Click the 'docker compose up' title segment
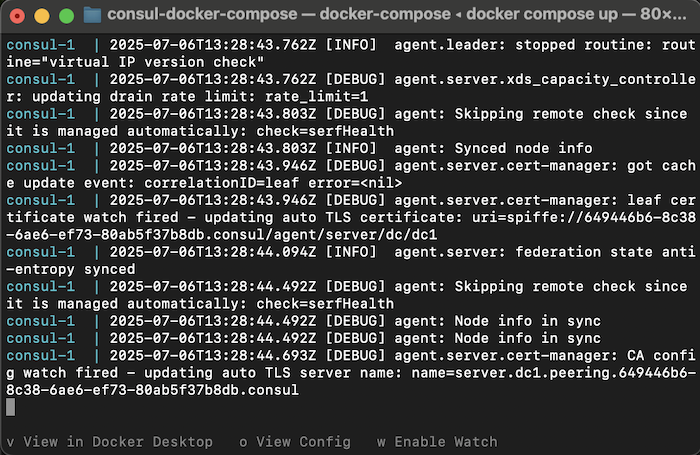The width and height of the screenshot is (700, 455). click(542, 14)
